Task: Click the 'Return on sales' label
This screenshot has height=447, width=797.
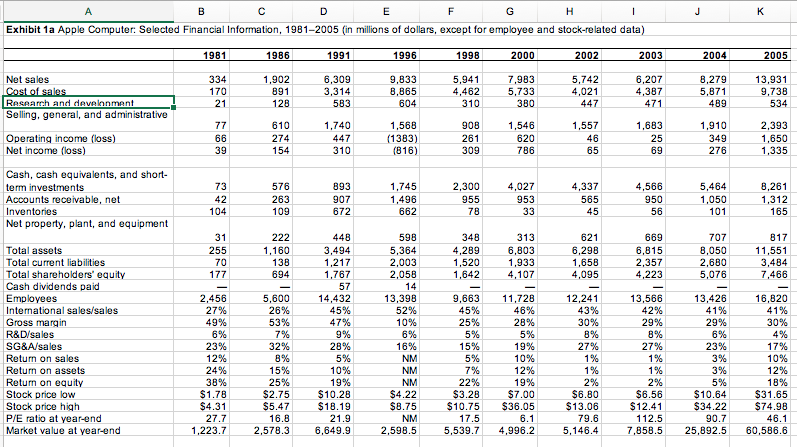Action: pyautogui.click(x=43, y=359)
